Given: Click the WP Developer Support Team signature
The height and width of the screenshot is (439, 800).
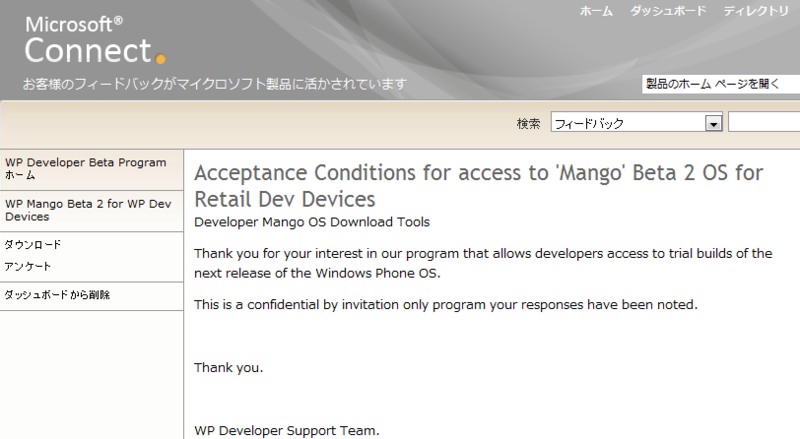Looking at the screenshot, I should pyautogui.click(x=287, y=430).
